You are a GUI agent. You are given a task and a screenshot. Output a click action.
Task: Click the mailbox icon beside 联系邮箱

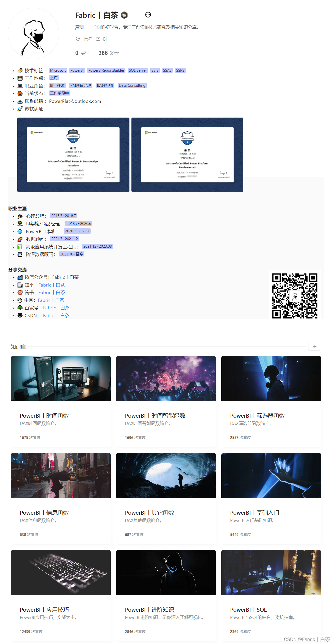pos(20,101)
